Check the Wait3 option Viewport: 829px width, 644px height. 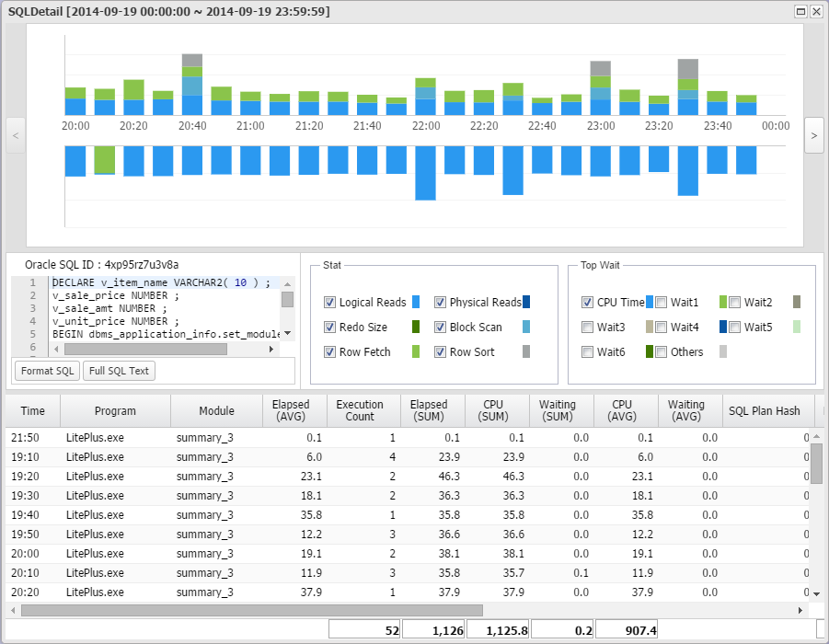pyautogui.click(x=587, y=327)
